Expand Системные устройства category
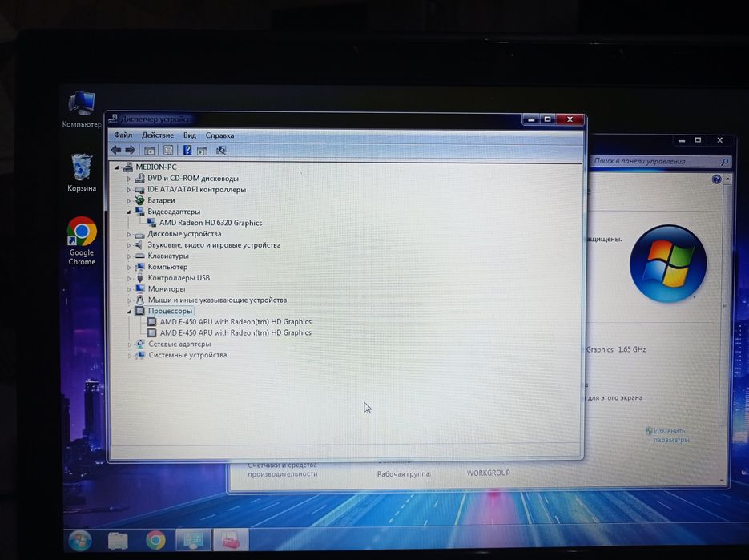The width and height of the screenshot is (749, 560). coord(130,356)
